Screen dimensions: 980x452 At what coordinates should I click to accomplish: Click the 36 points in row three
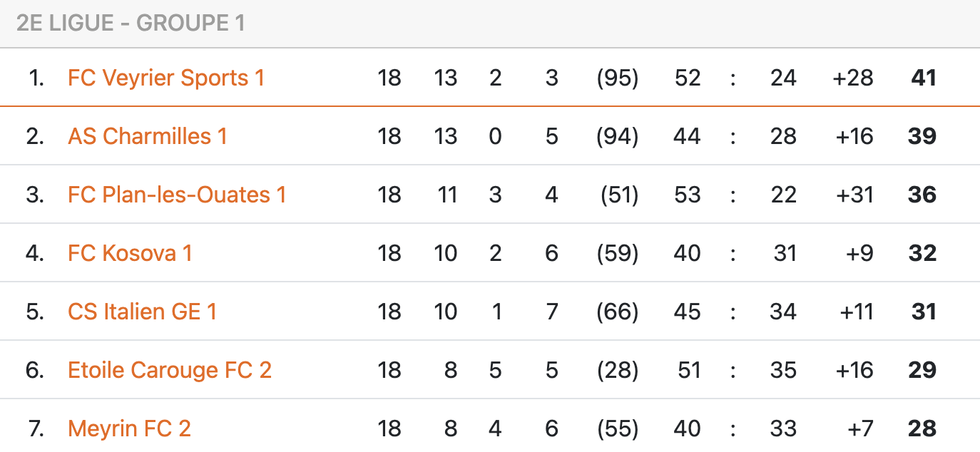(x=922, y=195)
